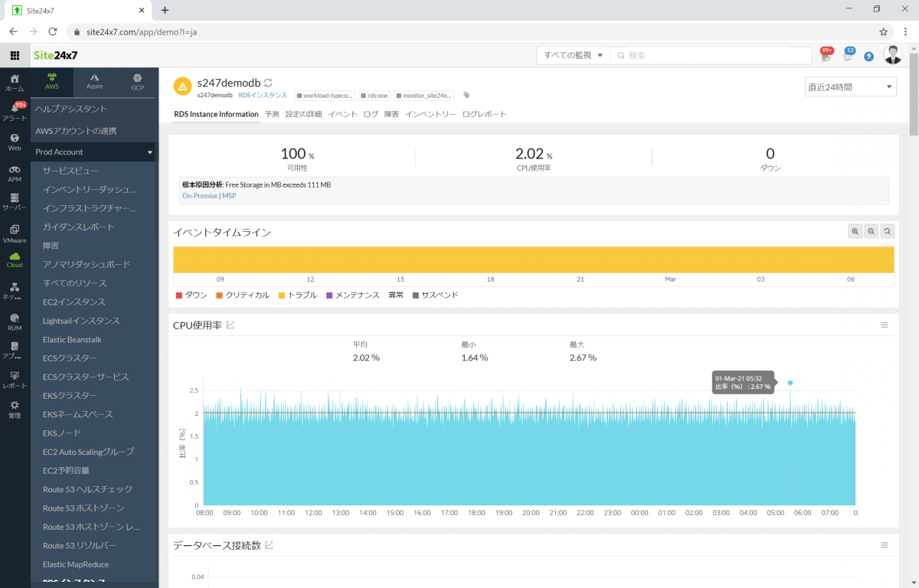Select the Azure cloud tab
This screenshot has height=588, width=919.
[95, 81]
